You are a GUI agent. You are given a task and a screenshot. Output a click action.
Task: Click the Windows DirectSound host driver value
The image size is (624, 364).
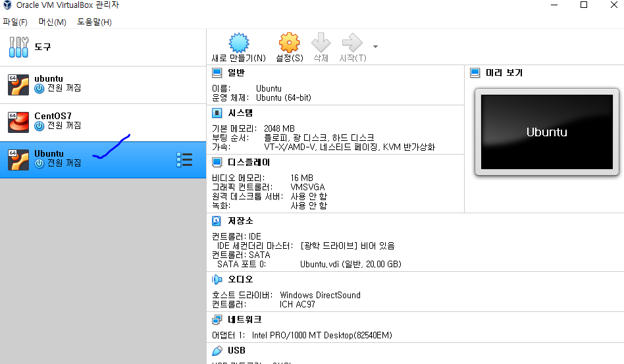321,295
